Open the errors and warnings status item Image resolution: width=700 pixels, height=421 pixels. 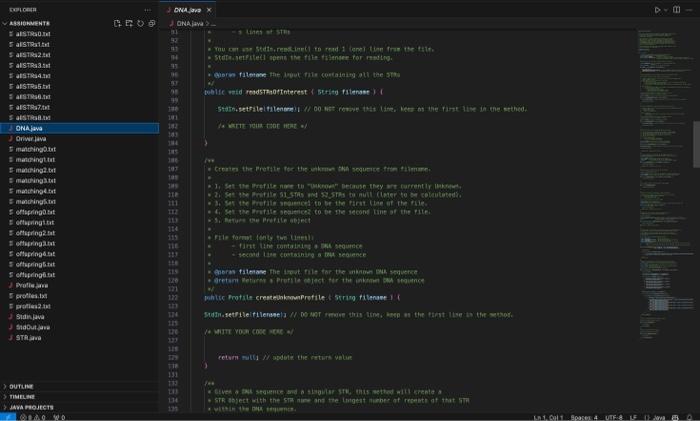33,417
